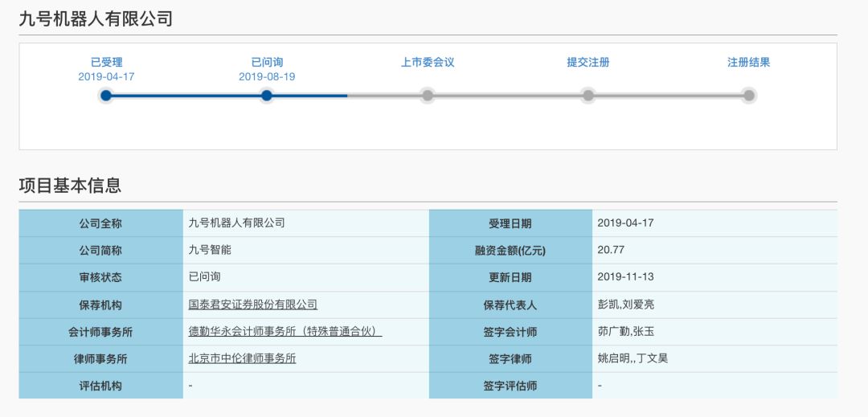
Task: Select the 已问询 stage label
Action: point(267,62)
